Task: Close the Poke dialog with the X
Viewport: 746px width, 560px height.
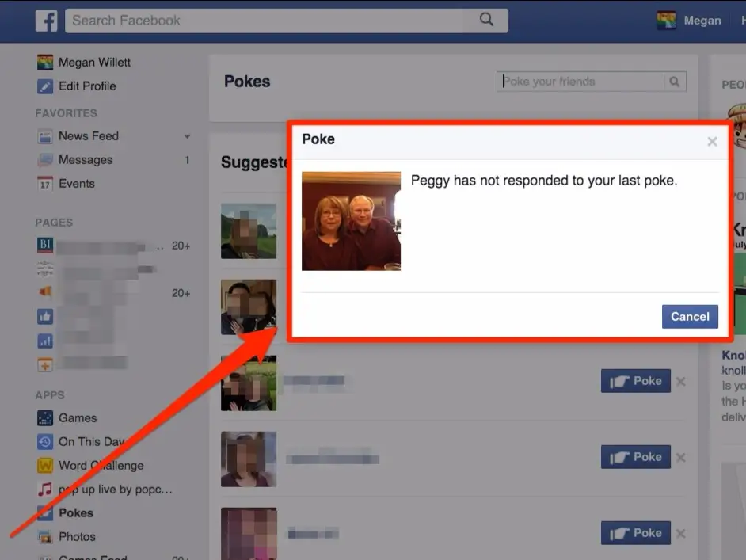Action: (712, 141)
